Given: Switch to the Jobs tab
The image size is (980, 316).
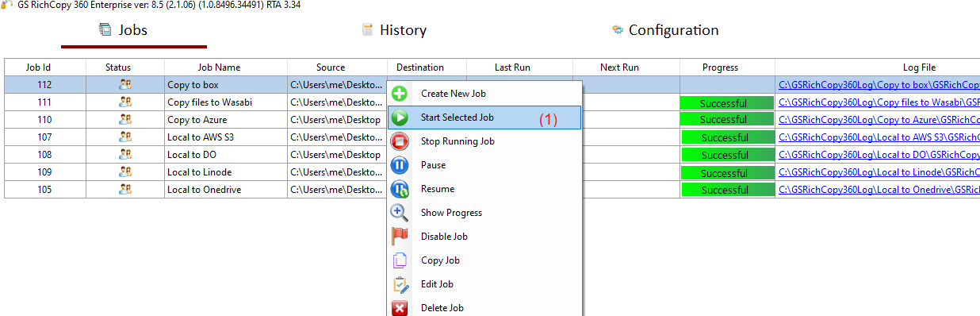Looking at the screenshot, I should click(133, 30).
